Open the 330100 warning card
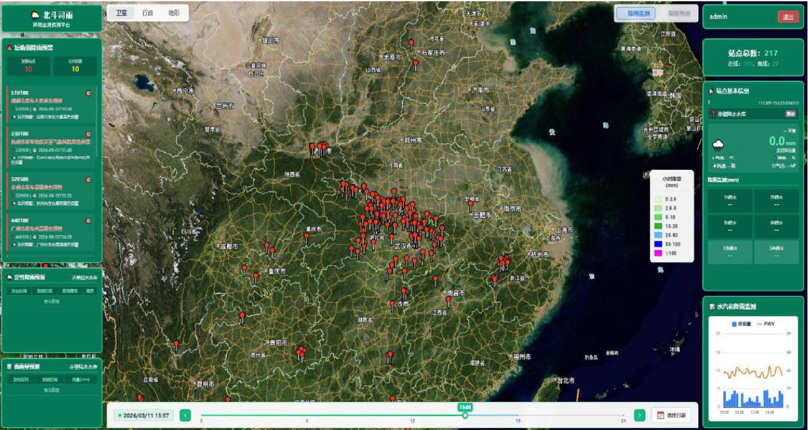 pyautogui.click(x=50, y=147)
